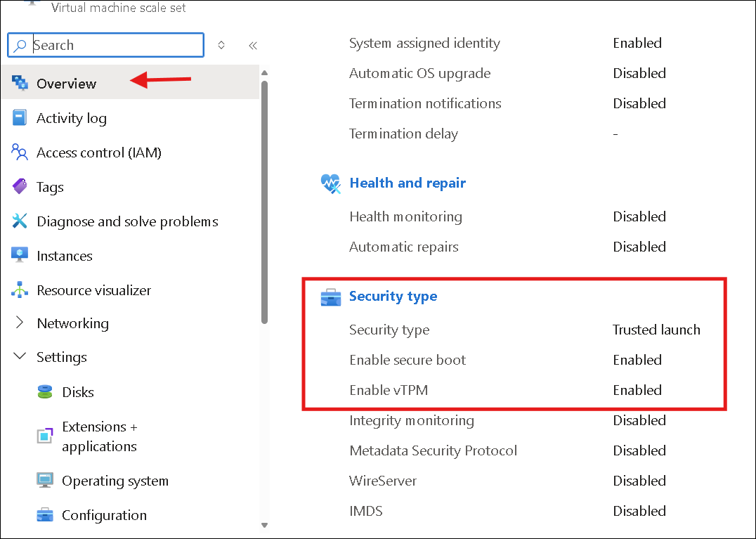Collapse the sidebar with double chevron

click(x=253, y=46)
